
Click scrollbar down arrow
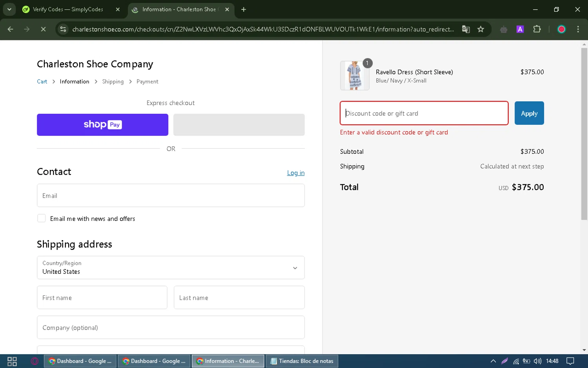click(x=584, y=350)
